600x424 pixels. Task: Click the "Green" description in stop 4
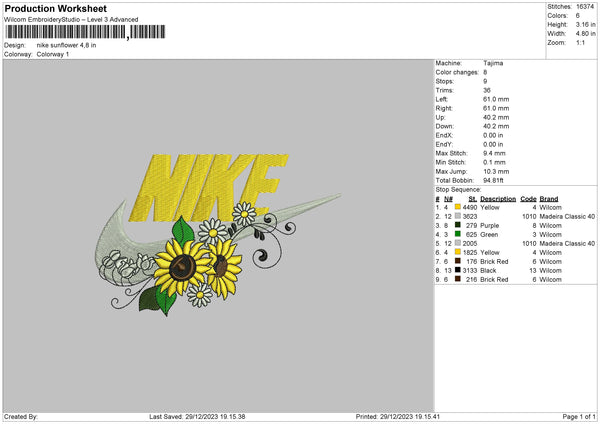point(489,235)
